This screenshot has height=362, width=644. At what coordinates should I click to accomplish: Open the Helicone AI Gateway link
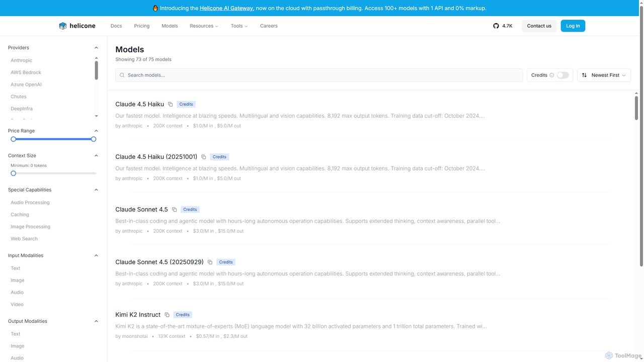pyautogui.click(x=226, y=8)
